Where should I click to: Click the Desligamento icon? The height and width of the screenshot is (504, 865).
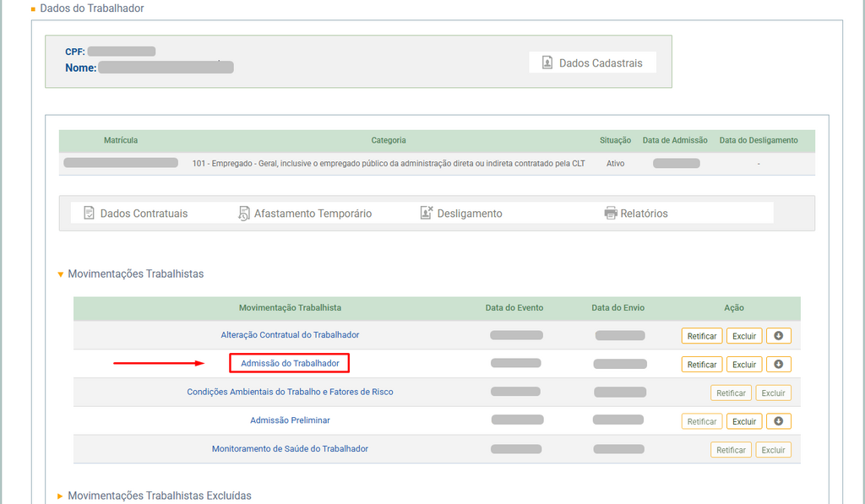coord(427,214)
